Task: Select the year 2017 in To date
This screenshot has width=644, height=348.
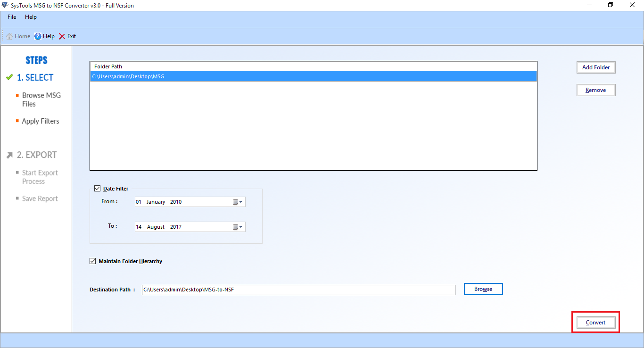Action: (176, 227)
